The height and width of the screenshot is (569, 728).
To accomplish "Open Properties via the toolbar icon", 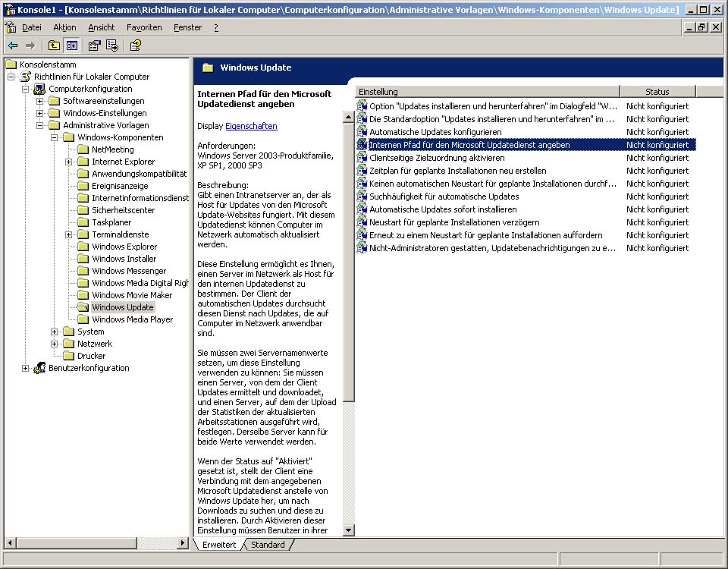I will click(x=95, y=46).
